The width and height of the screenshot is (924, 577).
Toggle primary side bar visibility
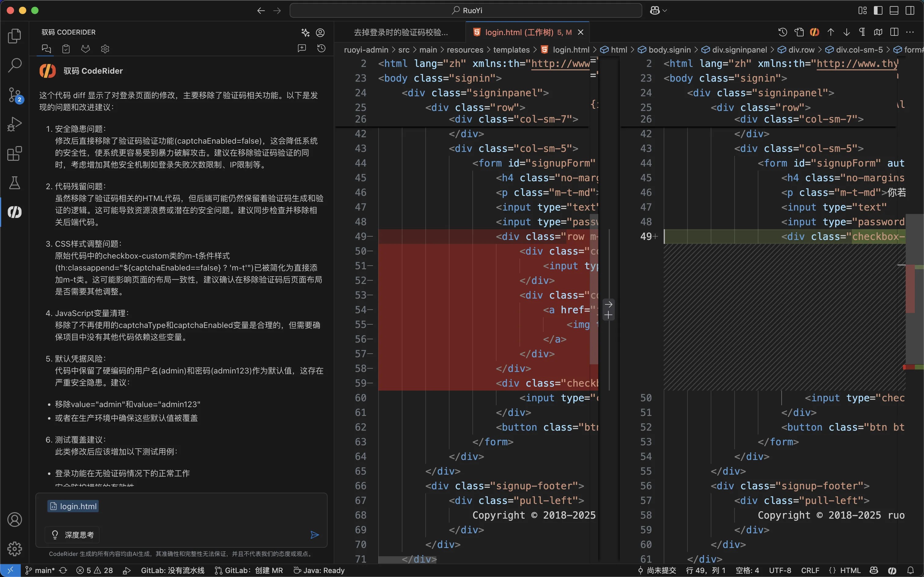[x=878, y=10]
